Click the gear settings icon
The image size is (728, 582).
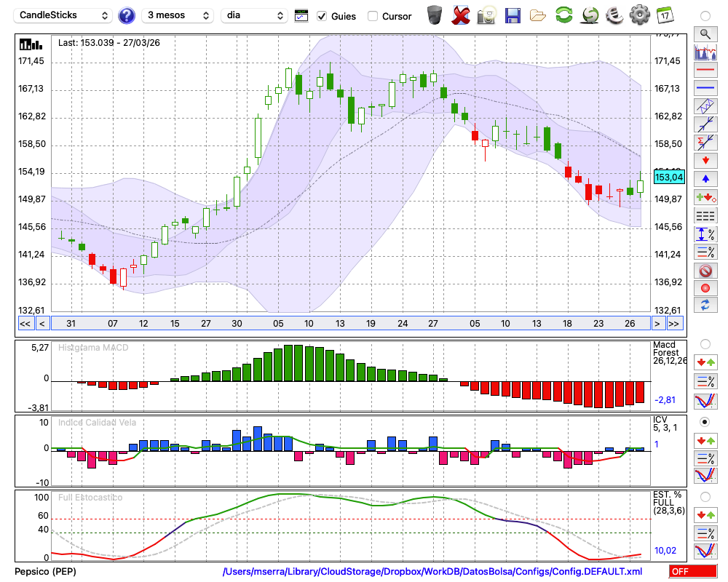click(x=639, y=15)
